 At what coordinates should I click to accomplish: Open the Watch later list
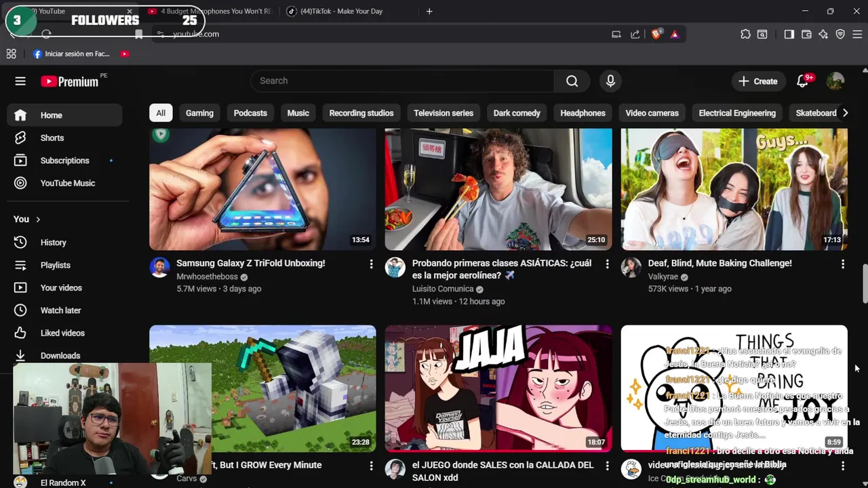pyautogui.click(x=65, y=310)
